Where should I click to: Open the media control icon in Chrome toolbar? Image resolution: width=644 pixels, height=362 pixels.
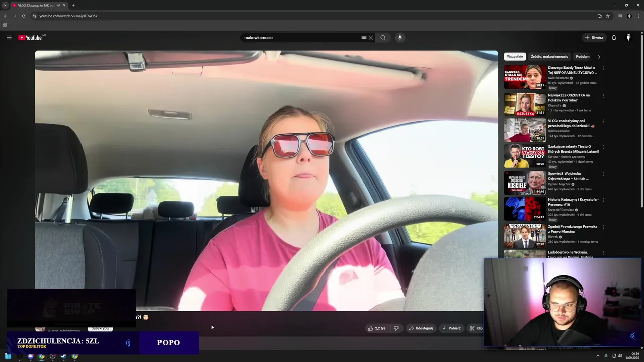coord(620,16)
